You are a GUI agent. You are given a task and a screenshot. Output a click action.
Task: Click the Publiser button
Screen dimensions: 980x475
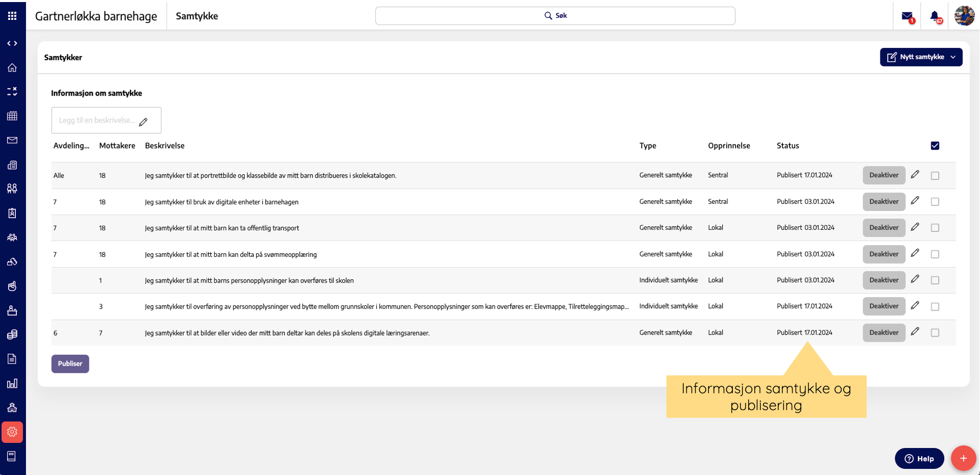[x=70, y=364]
